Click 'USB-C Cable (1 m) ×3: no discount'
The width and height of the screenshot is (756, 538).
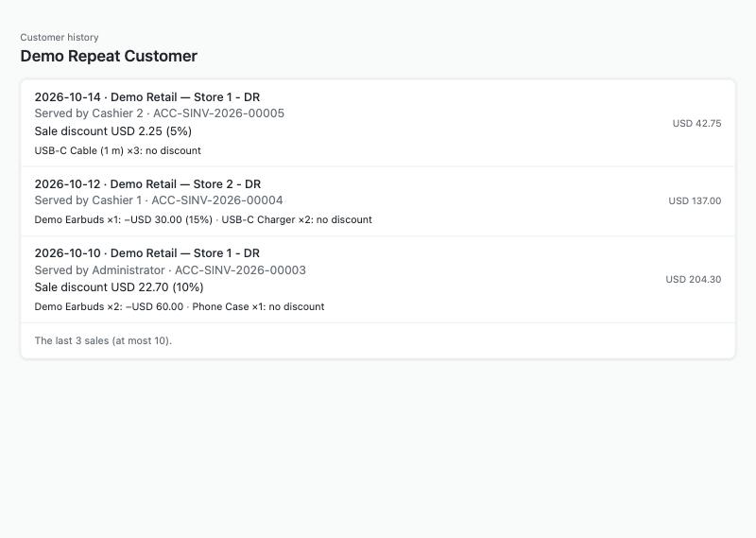(x=117, y=150)
